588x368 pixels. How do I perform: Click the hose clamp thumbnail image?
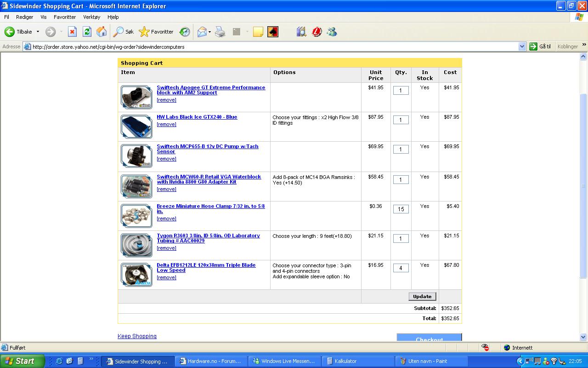point(136,216)
